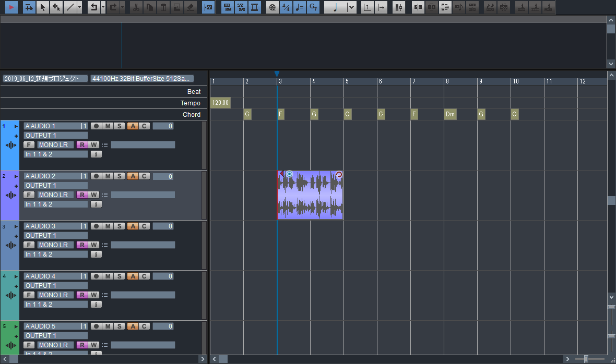Click the Dm chord marker
Viewport: 616px width, 364px height.
pyautogui.click(x=450, y=115)
